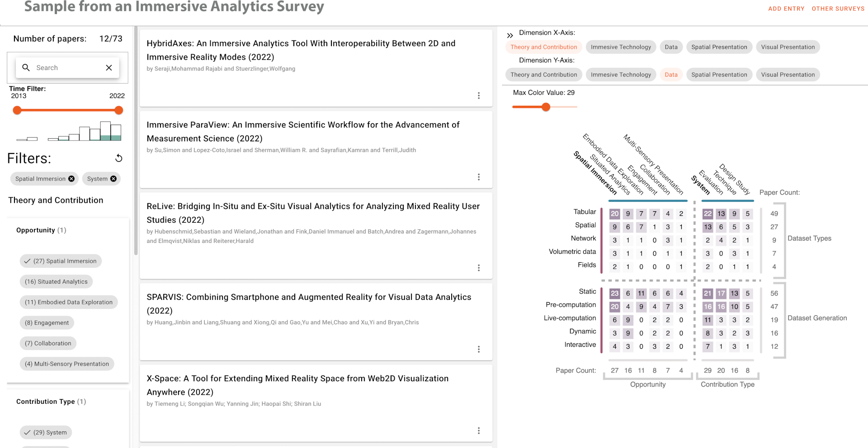This screenshot has height=448, width=868.
Task: Select Visual Presentation for the Y-Axis
Action: 788,75
